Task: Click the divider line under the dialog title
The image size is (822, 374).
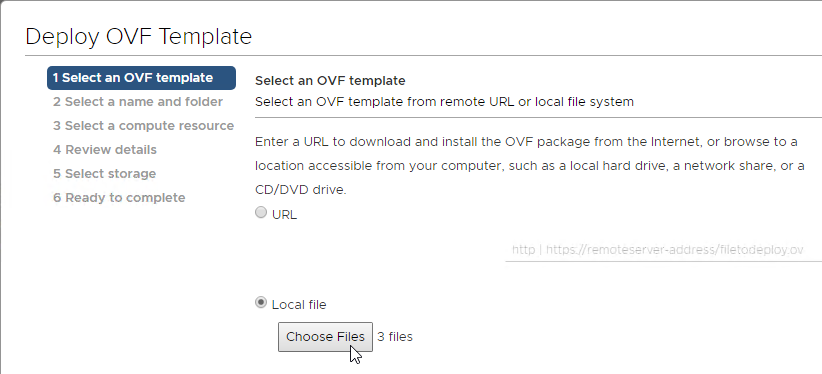Action: tap(423, 55)
